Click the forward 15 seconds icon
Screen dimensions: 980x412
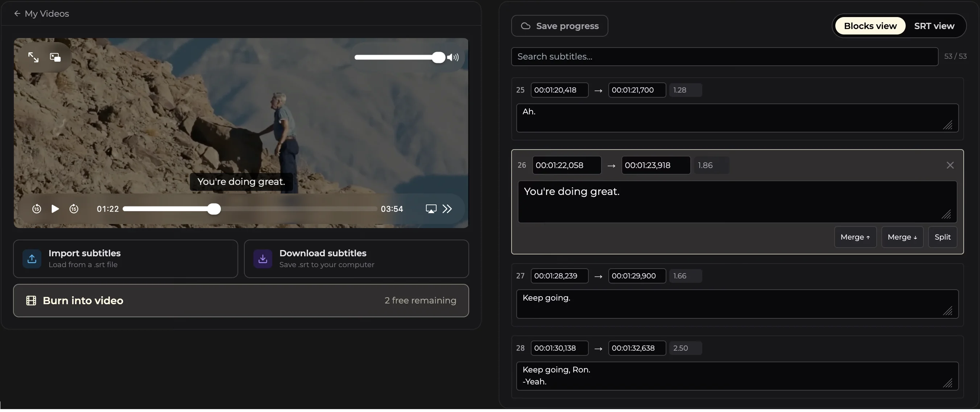coord(74,209)
